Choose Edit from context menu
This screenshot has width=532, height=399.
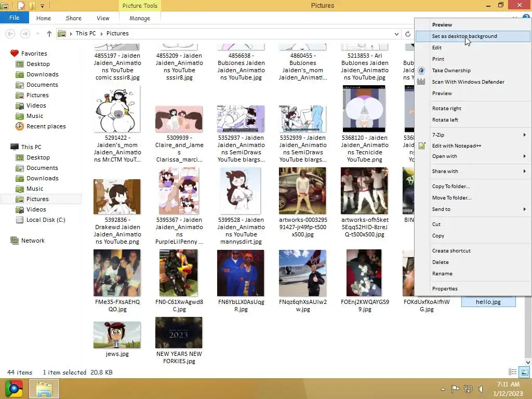tap(473, 47)
